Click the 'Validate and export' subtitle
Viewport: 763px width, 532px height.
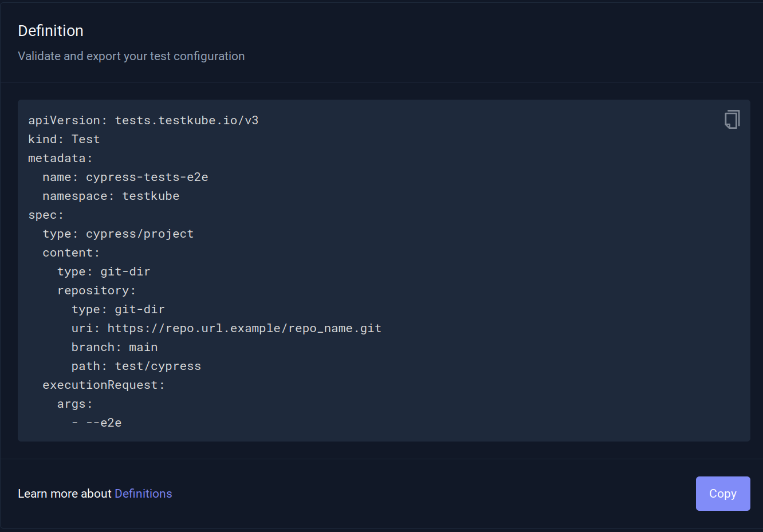click(x=131, y=56)
